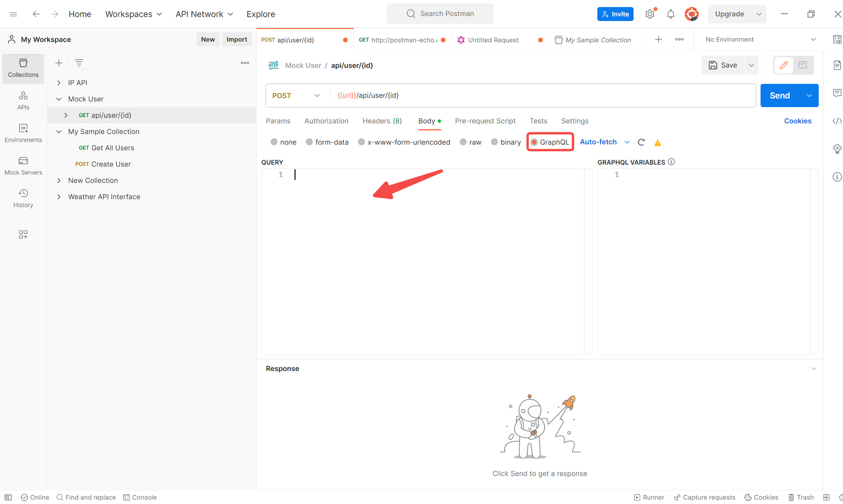This screenshot has width=843, height=504.
Task: Open the Console in status bar
Action: [x=140, y=497]
